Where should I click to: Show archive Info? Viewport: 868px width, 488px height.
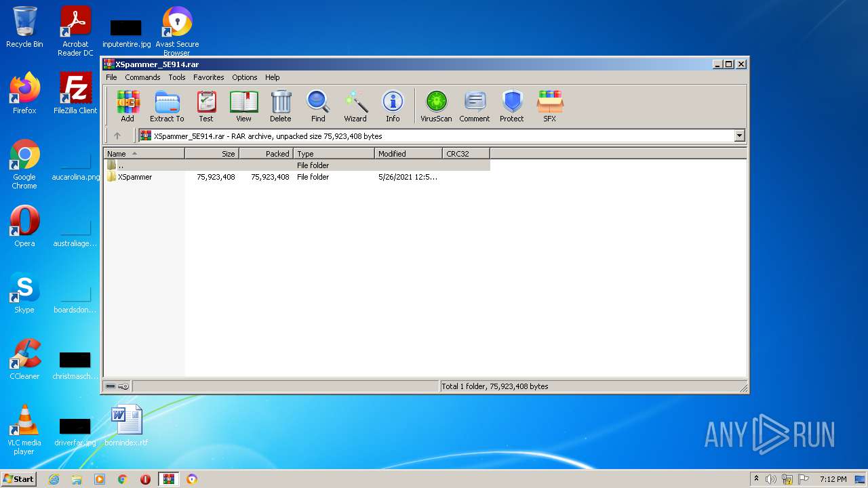click(393, 106)
